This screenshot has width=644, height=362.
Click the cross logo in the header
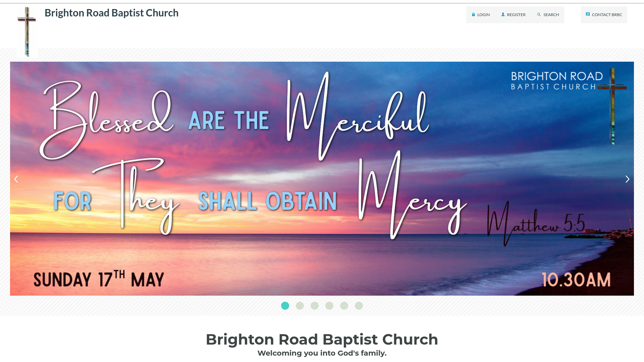pyautogui.click(x=27, y=32)
